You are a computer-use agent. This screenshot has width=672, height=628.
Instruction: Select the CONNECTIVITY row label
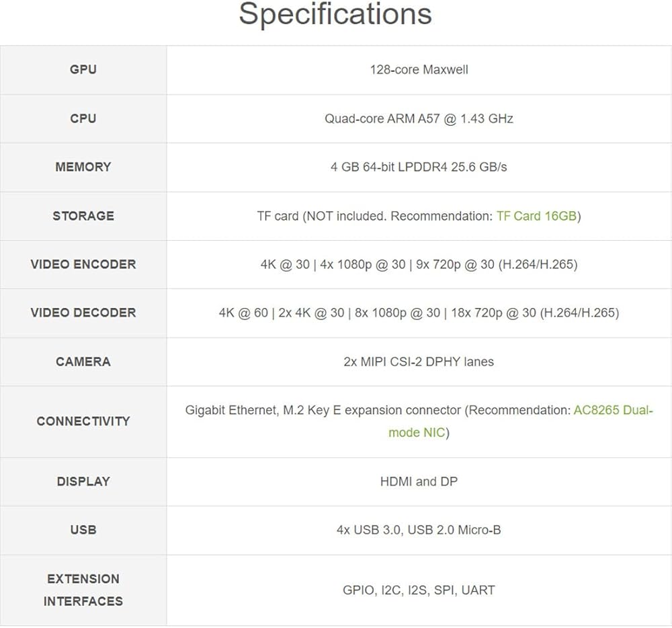click(83, 421)
